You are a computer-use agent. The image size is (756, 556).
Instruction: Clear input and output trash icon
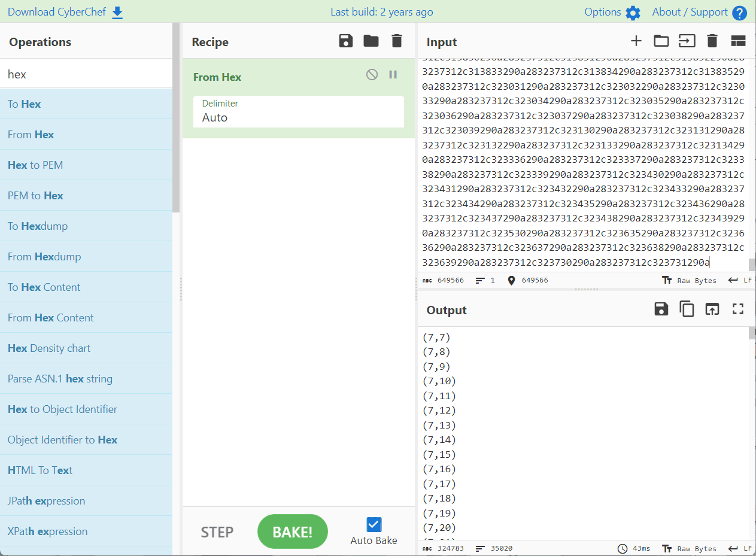712,41
